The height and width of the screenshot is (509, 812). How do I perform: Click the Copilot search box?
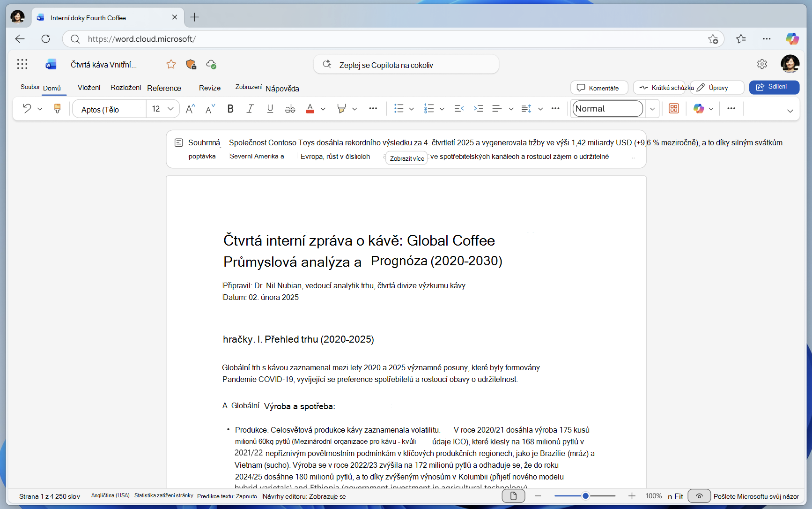pos(406,65)
